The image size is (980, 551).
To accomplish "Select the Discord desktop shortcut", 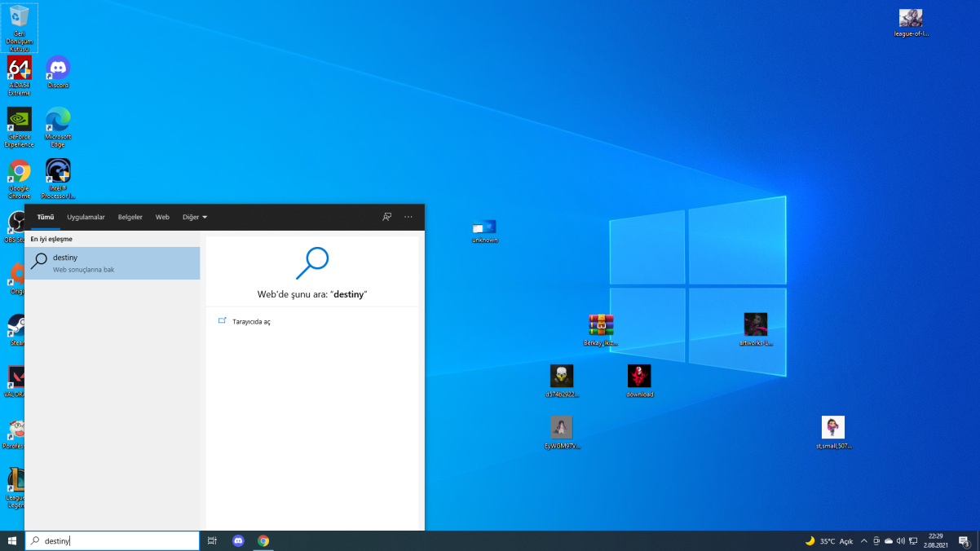I will click(58, 73).
